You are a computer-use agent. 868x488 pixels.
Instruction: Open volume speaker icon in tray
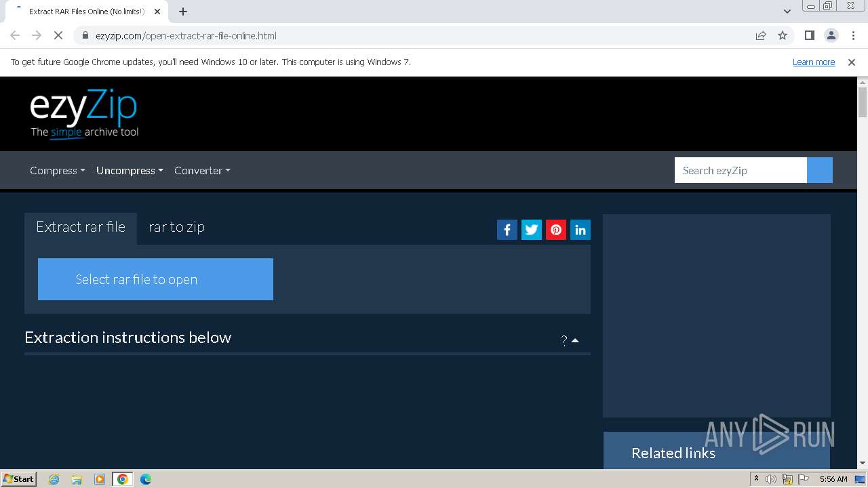(x=771, y=479)
